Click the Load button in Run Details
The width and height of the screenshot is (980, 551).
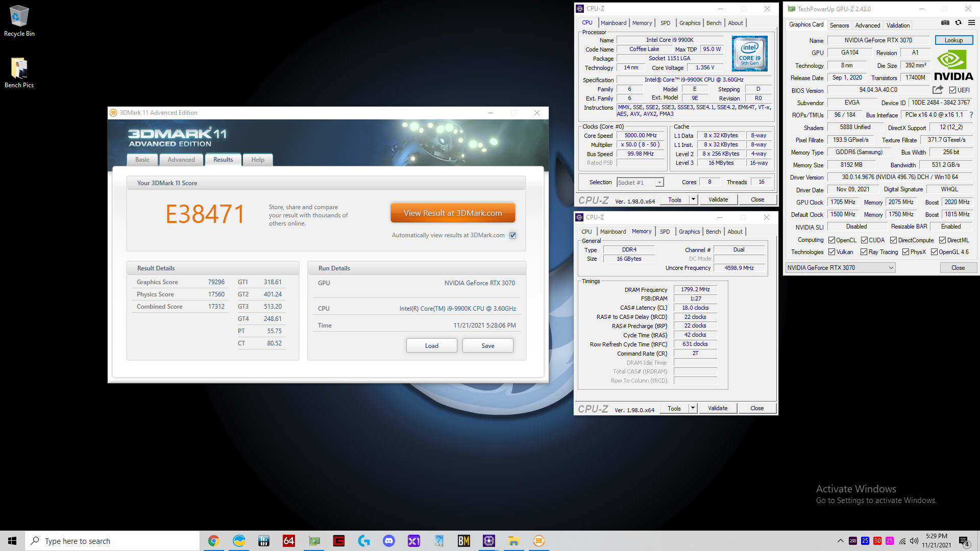point(432,346)
